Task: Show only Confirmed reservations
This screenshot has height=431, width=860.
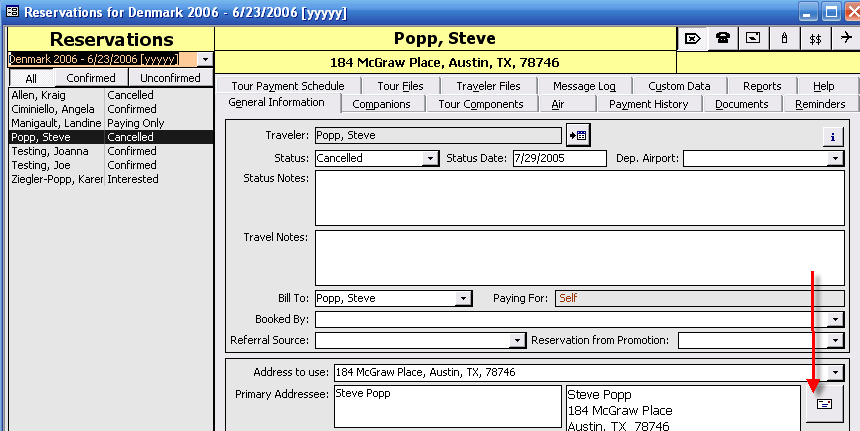Action: click(91, 78)
